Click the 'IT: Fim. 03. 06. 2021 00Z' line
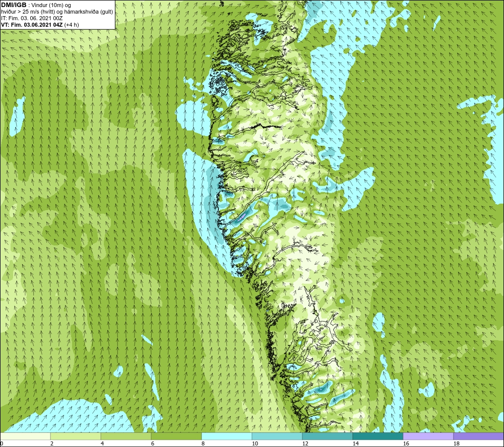The image size is (504, 447). click(32, 18)
